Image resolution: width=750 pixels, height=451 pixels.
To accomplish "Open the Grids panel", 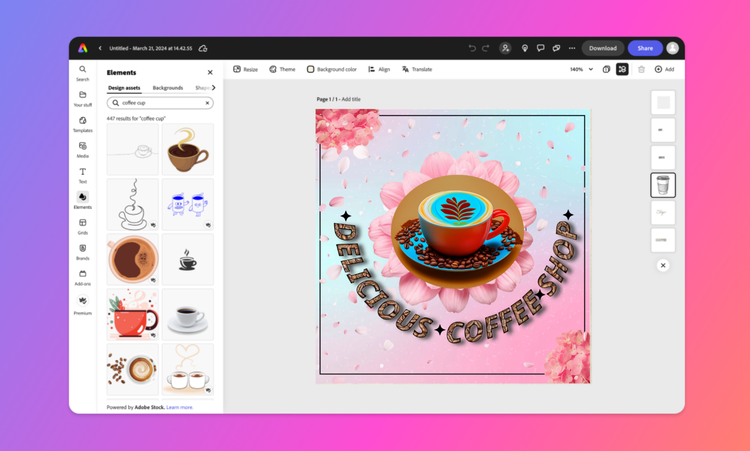I will (x=82, y=226).
